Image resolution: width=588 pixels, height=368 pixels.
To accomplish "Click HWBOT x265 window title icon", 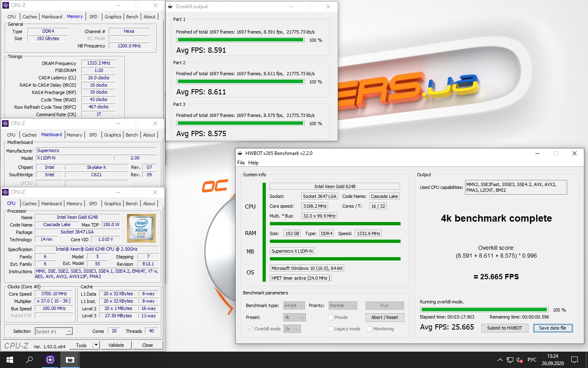I will pos(240,153).
